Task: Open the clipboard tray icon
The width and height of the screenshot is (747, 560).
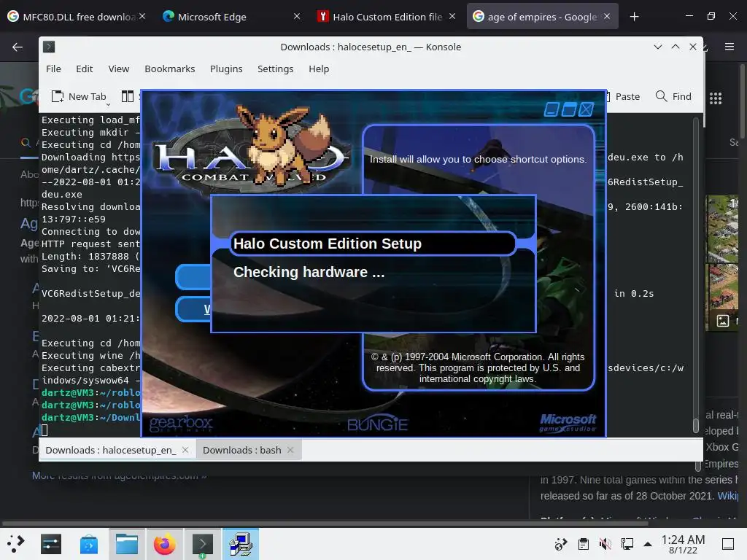Action: [583, 543]
